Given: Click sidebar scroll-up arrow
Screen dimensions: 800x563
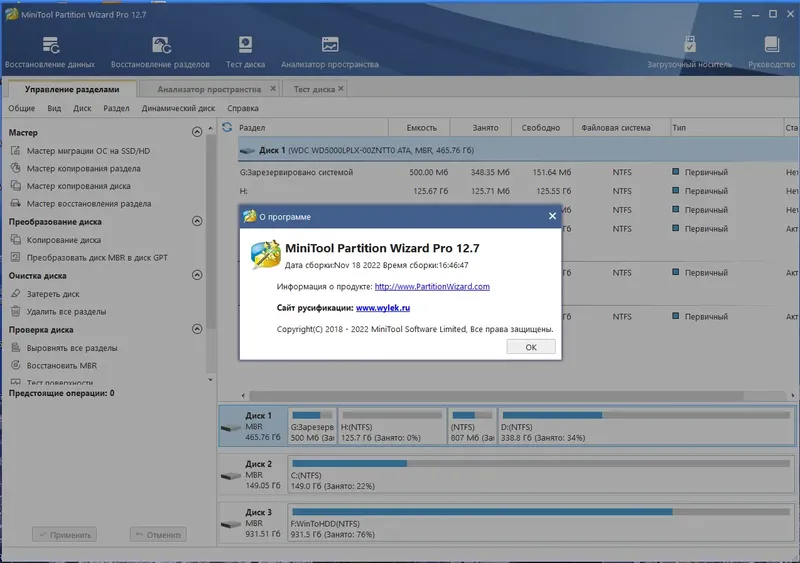Looking at the screenshot, I should pos(211,128).
